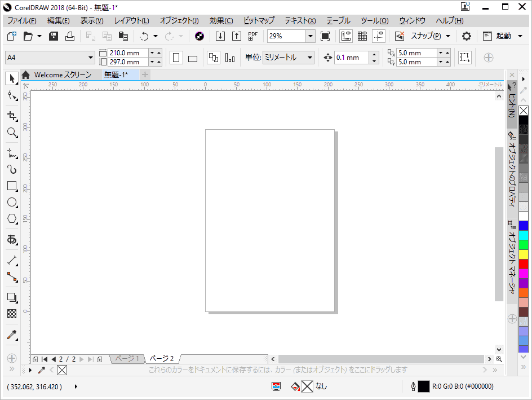Screen dimensions: 532x400
Task: Toggle Show rulers button
Action: pos(345,36)
